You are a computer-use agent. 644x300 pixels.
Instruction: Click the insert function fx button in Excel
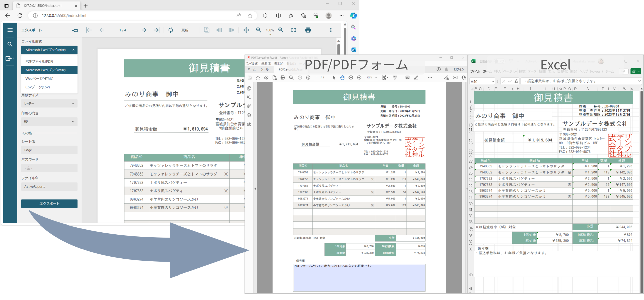[x=516, y=81]
